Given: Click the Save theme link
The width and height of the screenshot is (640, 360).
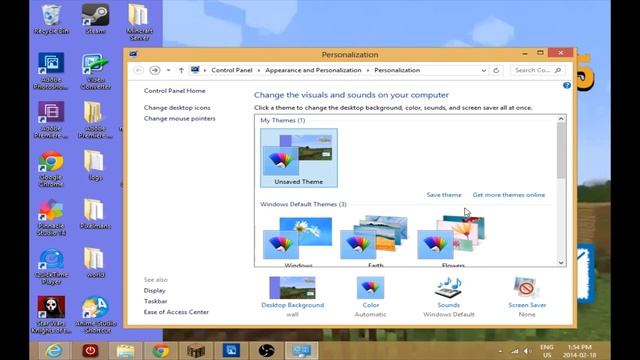Looking at the screenshot, I should pos(444,195).
